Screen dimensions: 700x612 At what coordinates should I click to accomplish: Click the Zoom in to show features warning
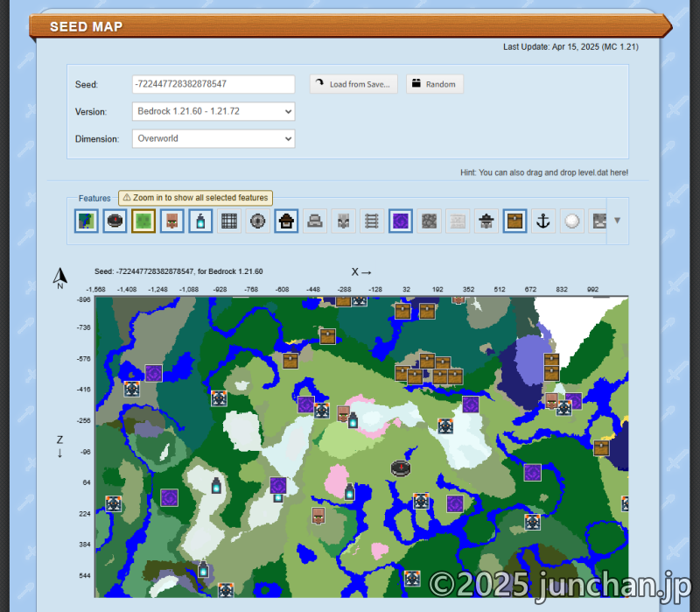(x=195, y=198)
